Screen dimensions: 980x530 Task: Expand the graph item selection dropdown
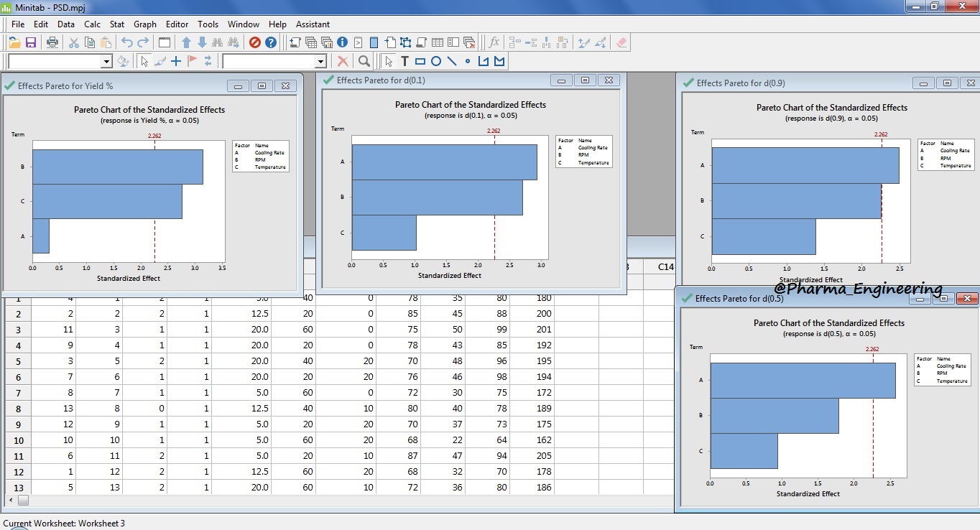pyautogui.click(x=105, y=61)
